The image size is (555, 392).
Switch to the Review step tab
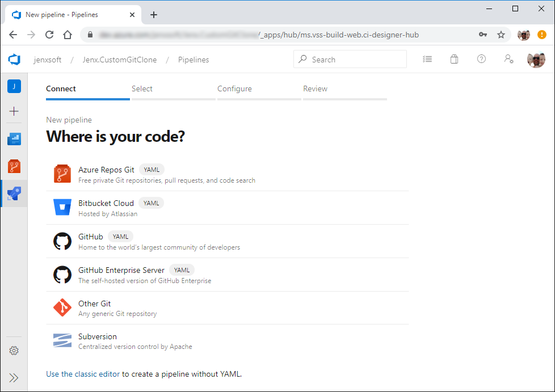point(345,91)
